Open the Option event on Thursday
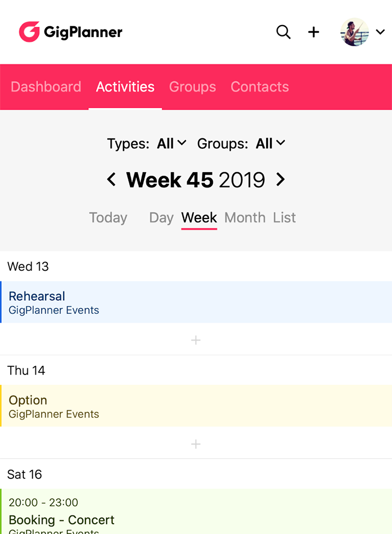The width and height of the screenshot is (392, 534). 196,406
